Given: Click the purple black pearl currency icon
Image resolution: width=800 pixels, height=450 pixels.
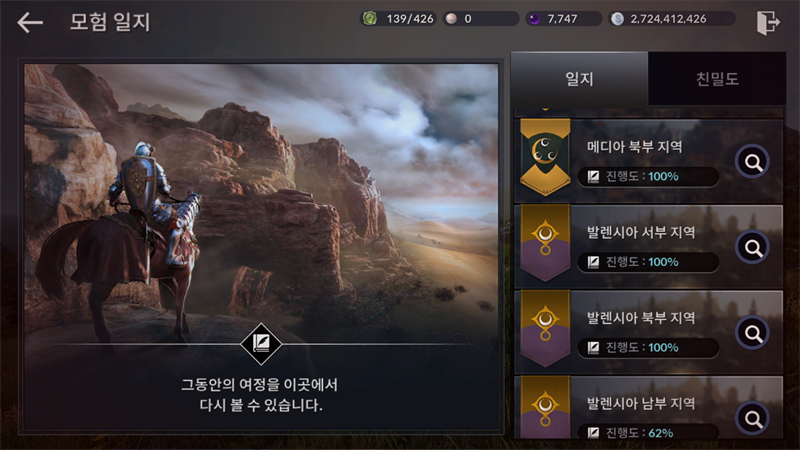Looking at the screenshot, I should 534,19.
